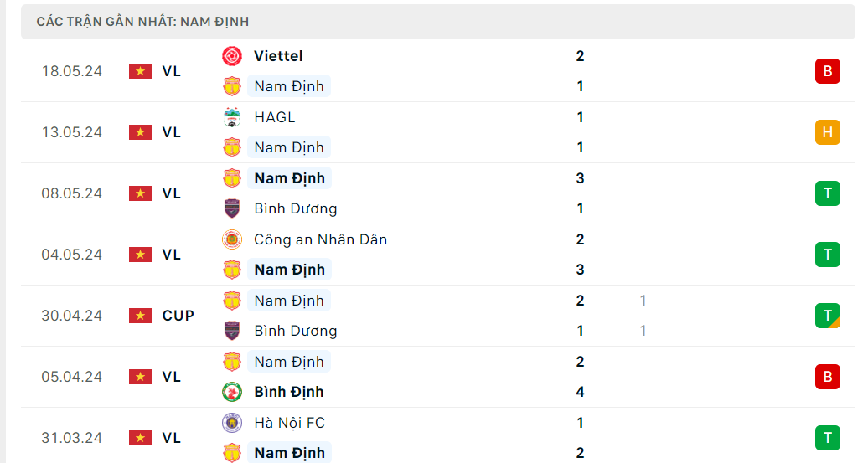This screenshot has width=868, height=463.
Task: Click the CUP competition label
Action: click(x=178, y=316)
